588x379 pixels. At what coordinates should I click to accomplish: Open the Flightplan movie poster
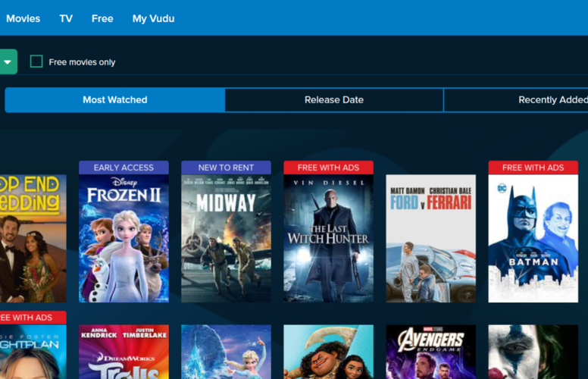pyautogui.click(x=33, y=352)
